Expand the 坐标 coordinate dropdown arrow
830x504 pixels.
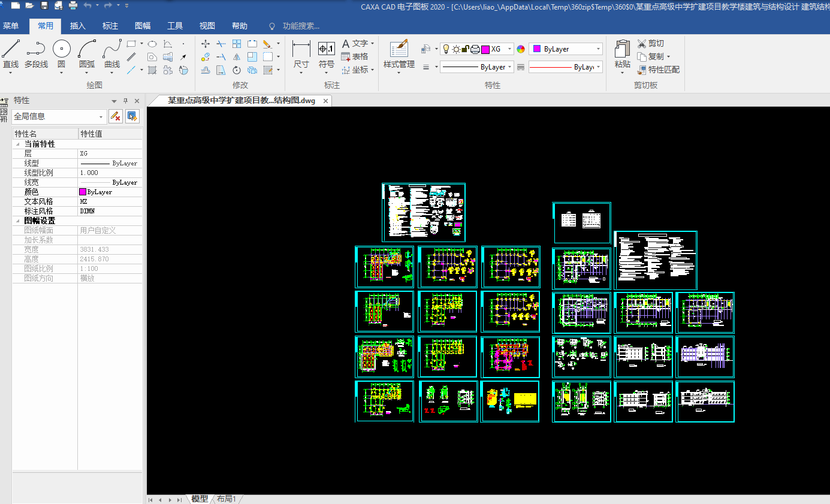[372, 70]
